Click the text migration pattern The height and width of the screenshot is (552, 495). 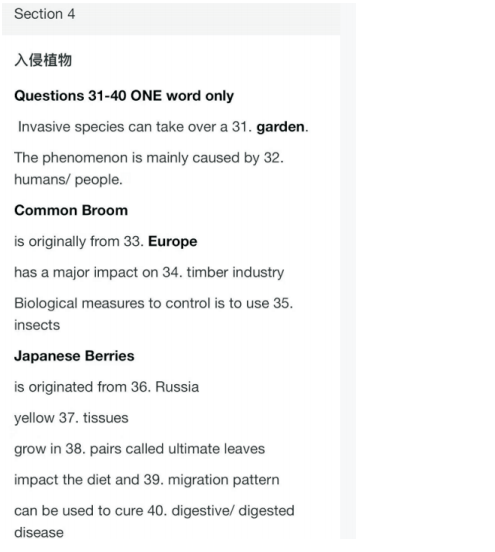(x=224, y=480)
